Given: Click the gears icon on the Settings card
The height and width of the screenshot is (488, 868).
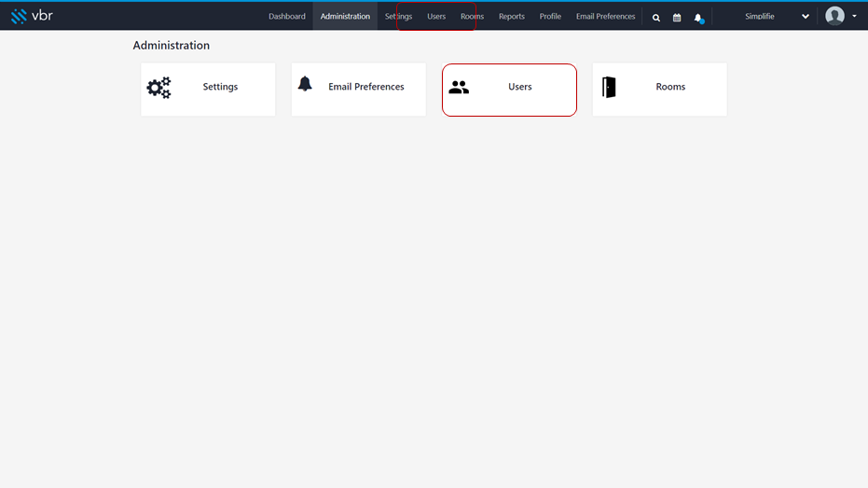Looking at the screenshot, I should [x=158, y=88].
